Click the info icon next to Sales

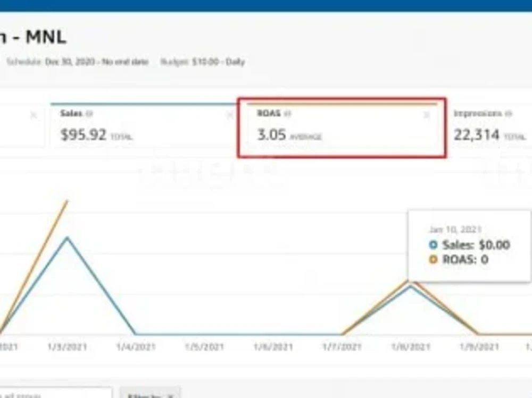point(89,114)
